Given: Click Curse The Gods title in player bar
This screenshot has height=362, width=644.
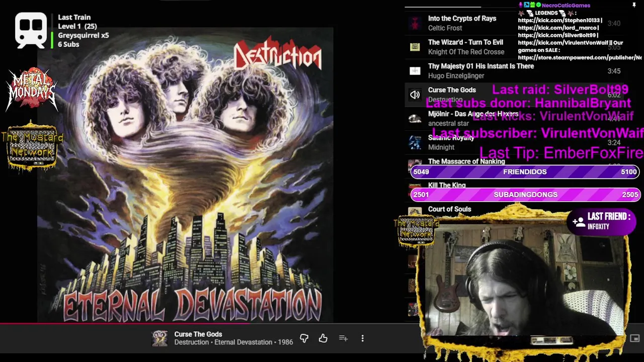Looking at the screenshot, I should coord(198,334).
